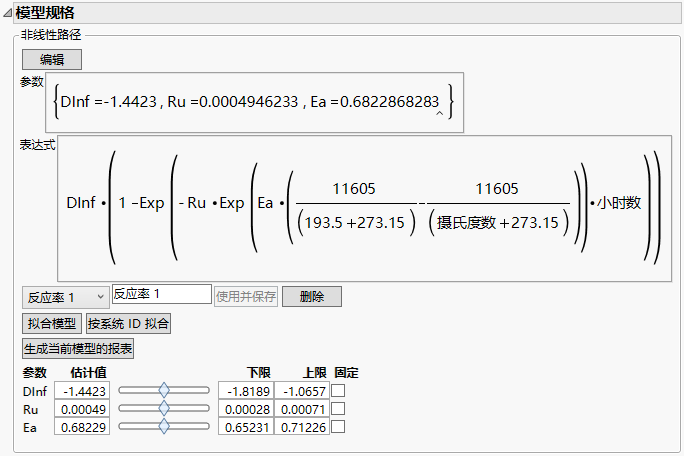The image size is (684, 456).
Task: Click the 小时数 term in the expression
Action: click(x=619, y=203)
